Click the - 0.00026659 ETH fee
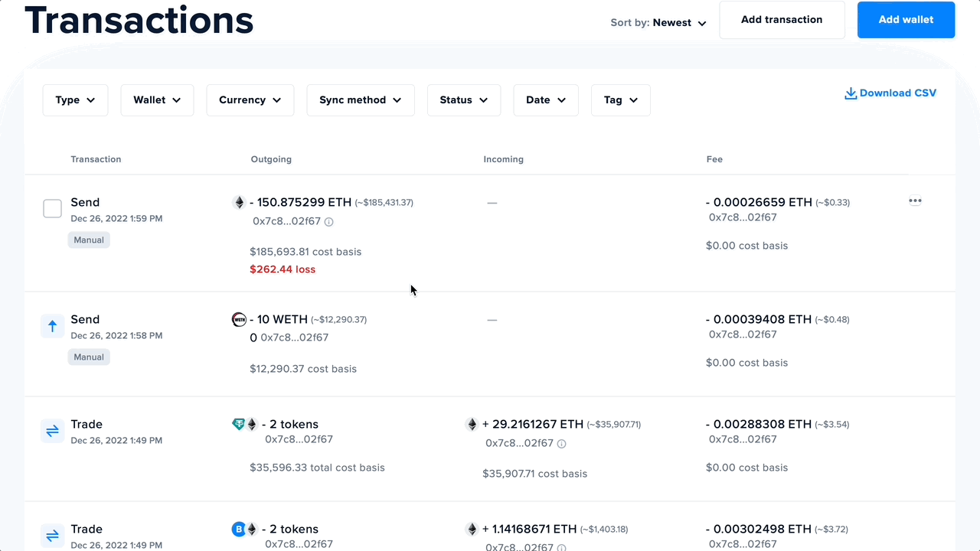This screenshot has width=980, height=551. [759, 203]
